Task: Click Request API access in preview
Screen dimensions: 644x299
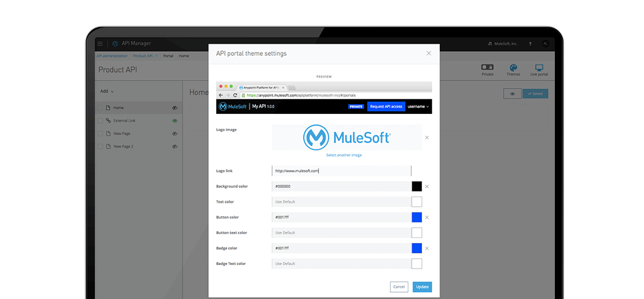Action: [386, 106]
